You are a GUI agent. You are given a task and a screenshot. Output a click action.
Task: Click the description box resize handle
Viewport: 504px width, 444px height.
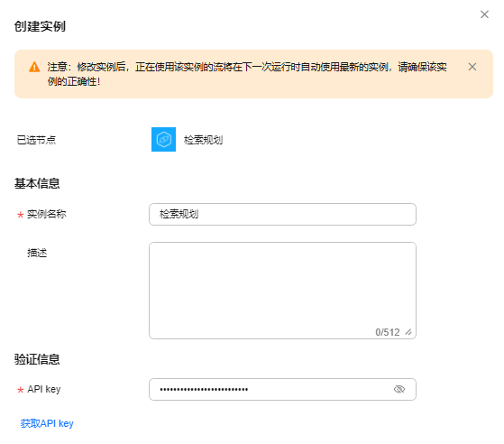click(x=408, y=332)
